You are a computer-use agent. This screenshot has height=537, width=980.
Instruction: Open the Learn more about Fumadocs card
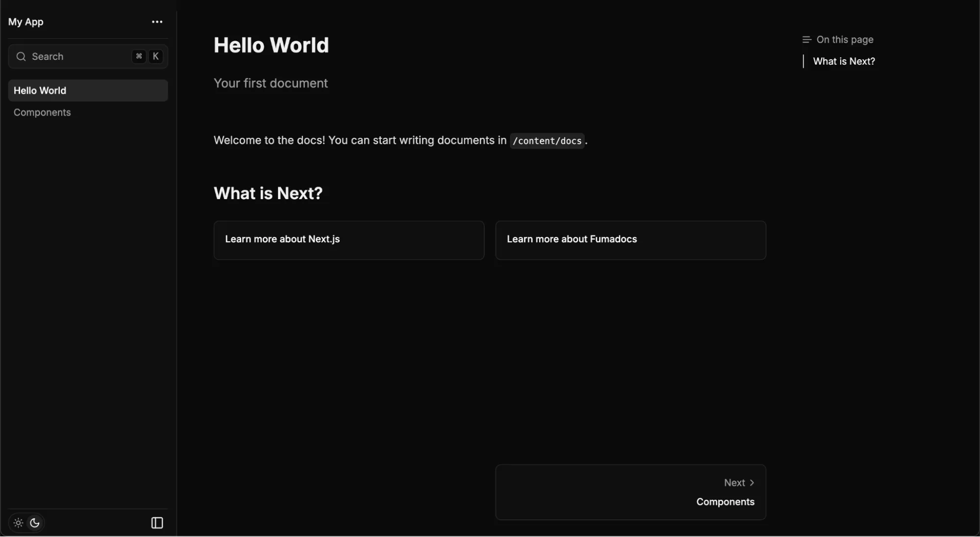[630, 240]
